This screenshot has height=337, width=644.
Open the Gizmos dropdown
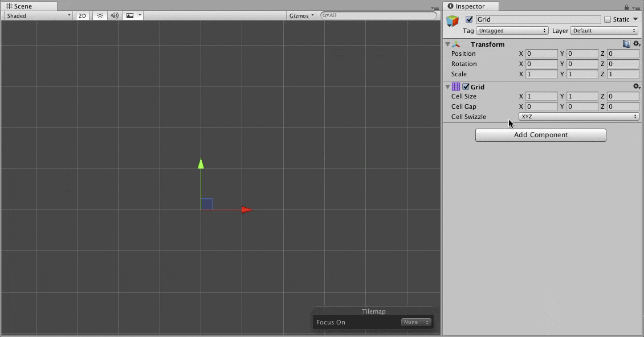(301, 15)
